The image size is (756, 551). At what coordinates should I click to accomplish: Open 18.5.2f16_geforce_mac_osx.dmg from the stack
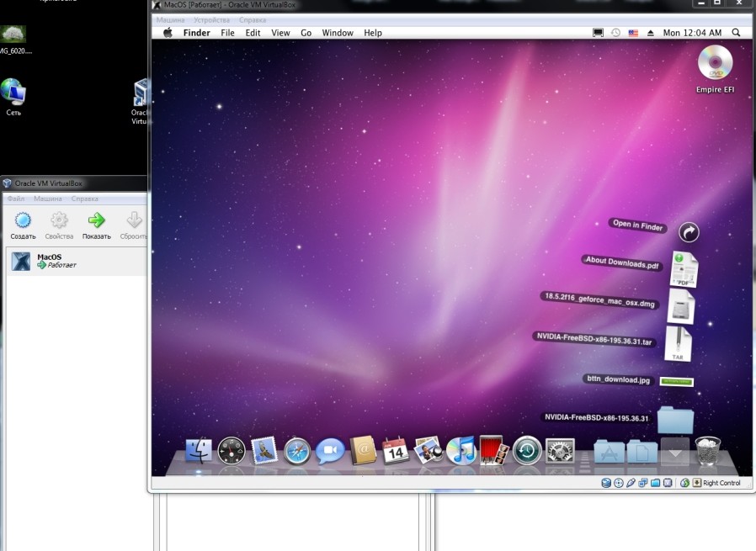(x=681, y=306)
